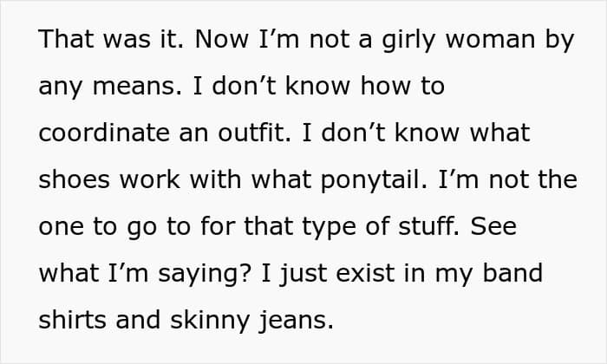607x364 pixels.
Task: Click the word "shoes" in fourth line
Action: (75, 179)
